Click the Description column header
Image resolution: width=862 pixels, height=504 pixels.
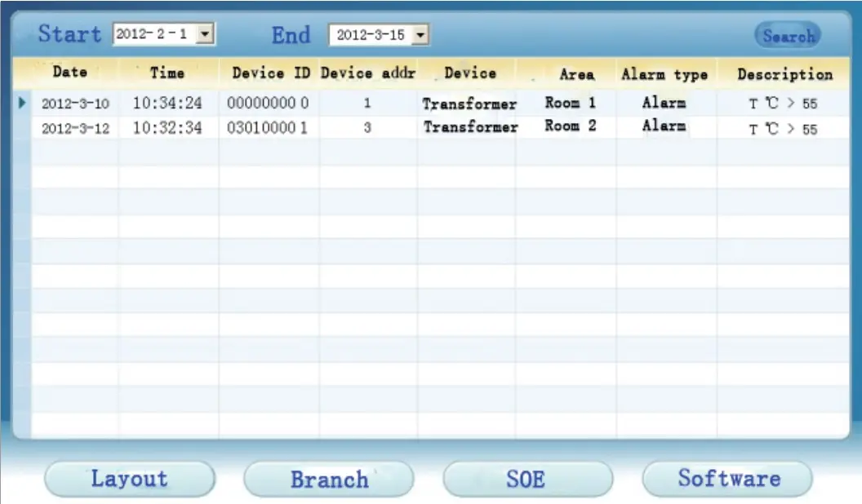pyautogui.click(x=784, y=74)
